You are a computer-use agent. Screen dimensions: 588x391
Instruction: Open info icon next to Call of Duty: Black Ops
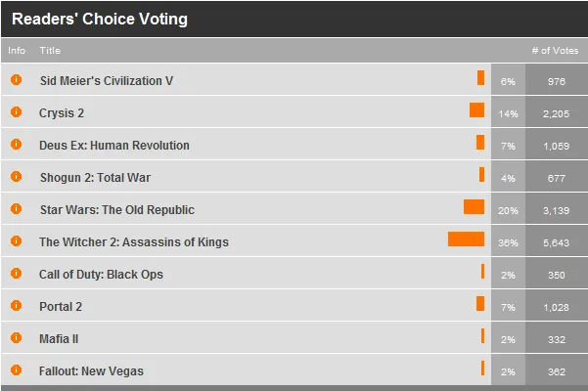[x=16, y=274]
